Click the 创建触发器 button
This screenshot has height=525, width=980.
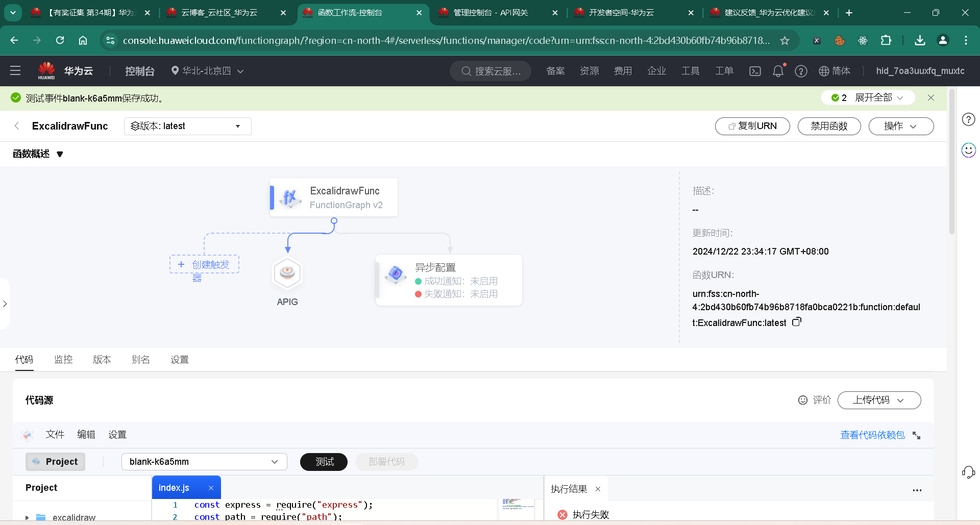click(205, 265)
